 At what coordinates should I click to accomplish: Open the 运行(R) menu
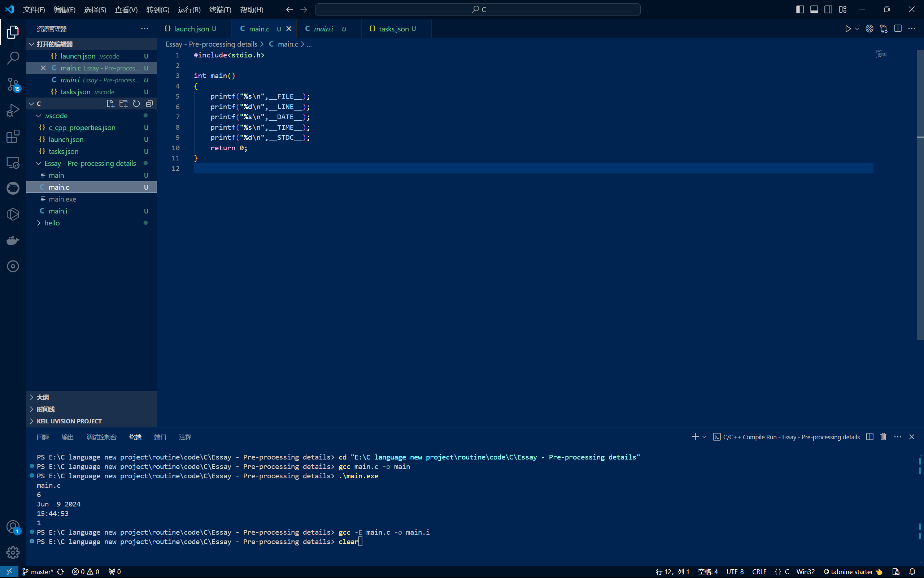coord(189,9)
